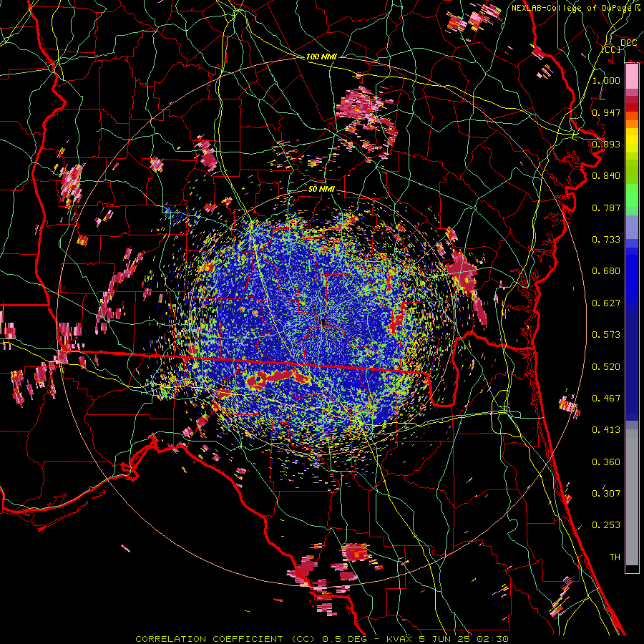Select the 0.520 legend value
The image size is (644, 644).
(606, 367)
